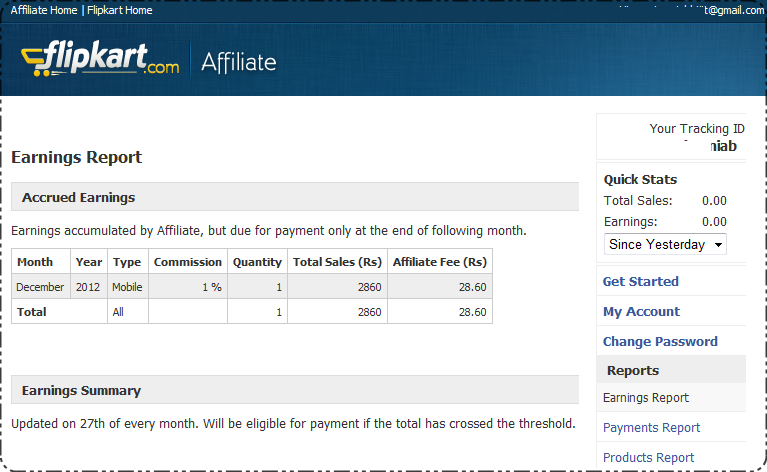Click the Accrued Earnings section header
Screen dimensions: 767x472
tap(295, 197)
